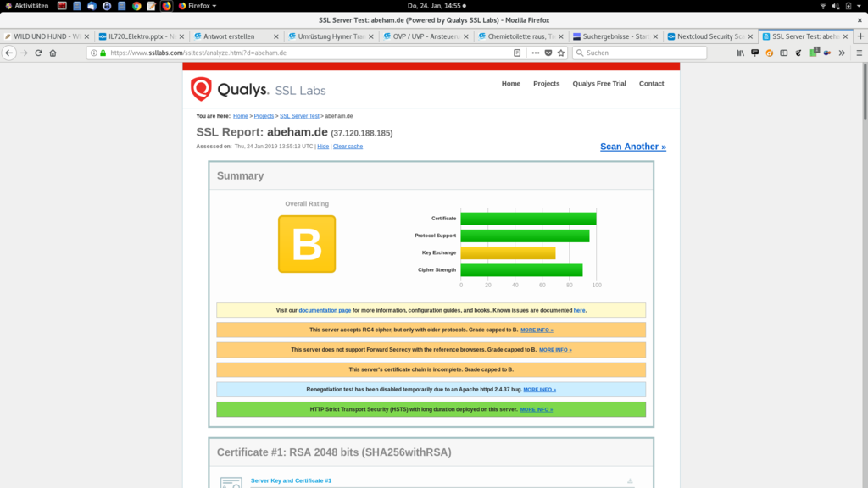Click Home breadcrumb link
This screenshot has width=868, height=488.
[240, 116]
